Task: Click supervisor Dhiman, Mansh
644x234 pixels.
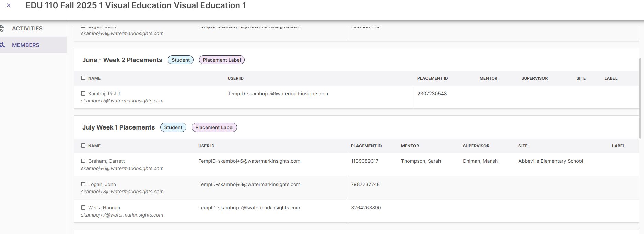Action: tap(480, 161)
